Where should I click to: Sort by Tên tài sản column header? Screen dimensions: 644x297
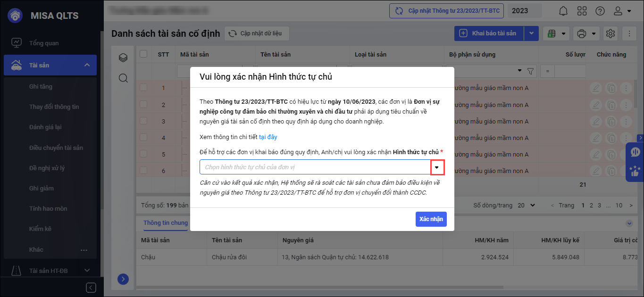pyautogui.click(x=276, y=54)
